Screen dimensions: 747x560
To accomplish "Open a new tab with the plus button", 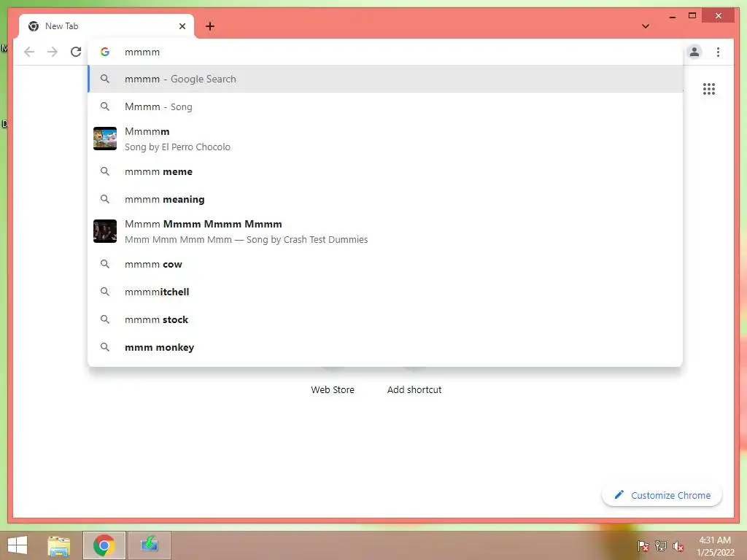I will 210,26.
